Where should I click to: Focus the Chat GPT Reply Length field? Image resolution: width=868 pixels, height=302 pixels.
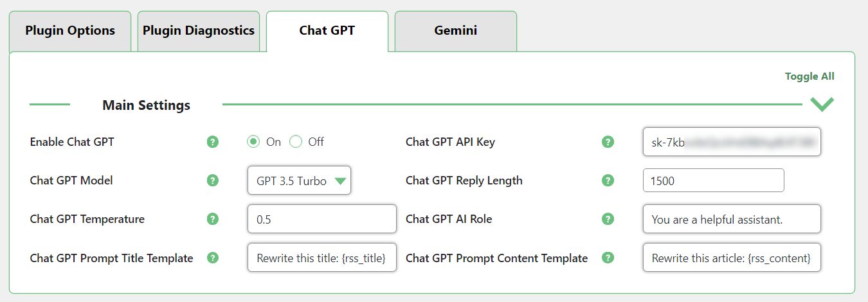point(714,181)
